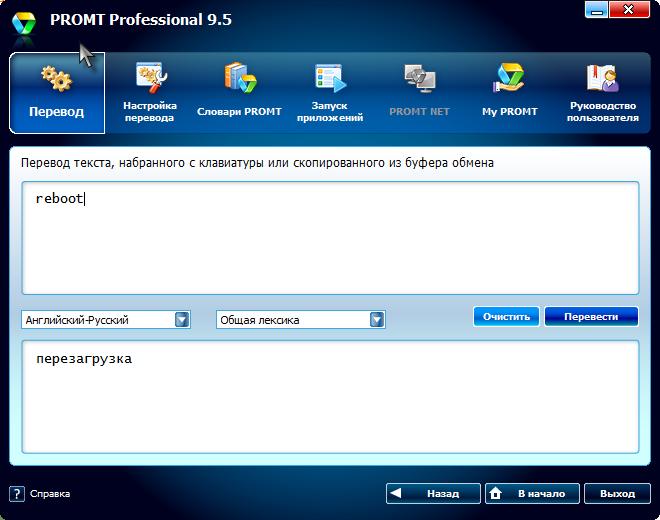Viewport: 660px width, 520px height.
Task: Close the PROMT Professional window
Action: click(629, 10)
